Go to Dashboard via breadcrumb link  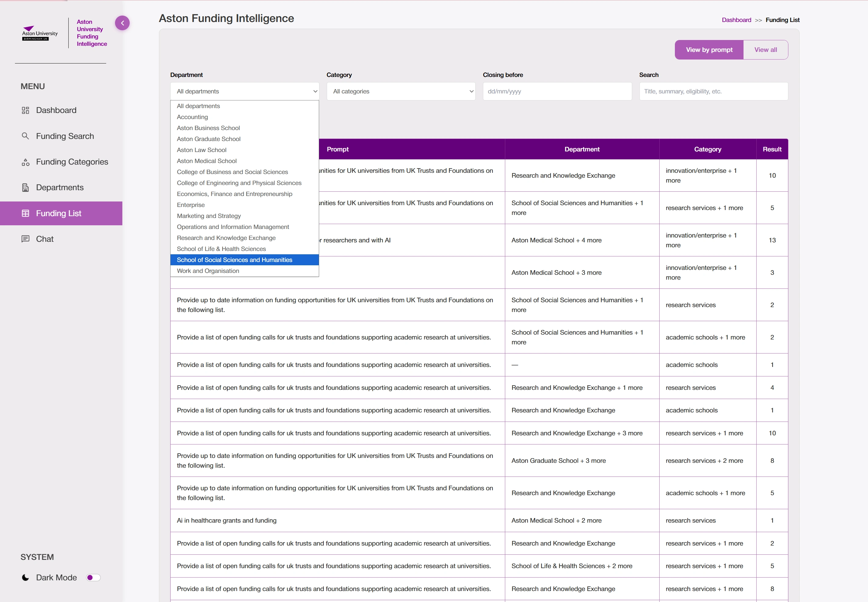coord(736,20)
